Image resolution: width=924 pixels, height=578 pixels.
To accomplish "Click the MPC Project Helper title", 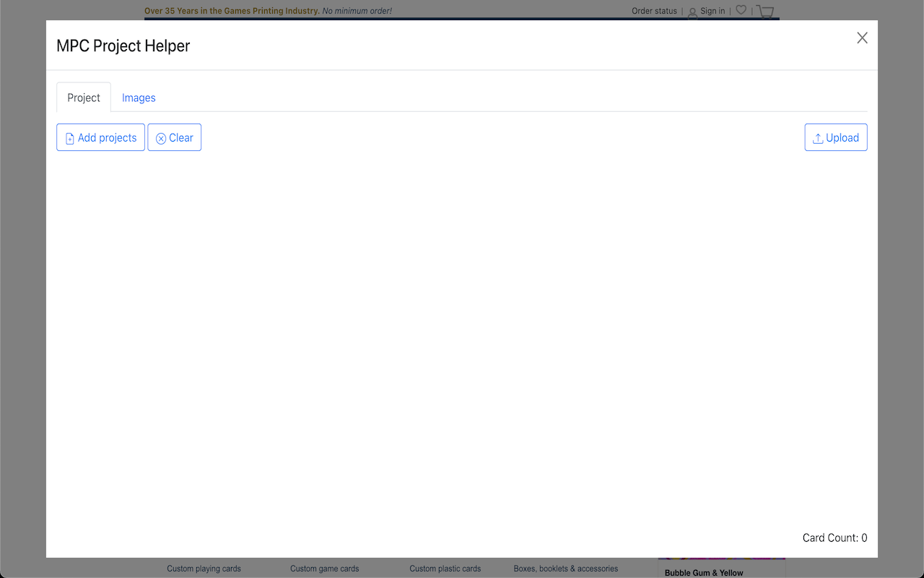I will 123,46.
